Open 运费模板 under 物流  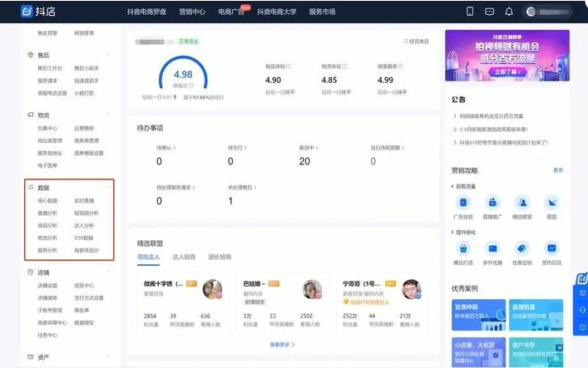[84, 128]
